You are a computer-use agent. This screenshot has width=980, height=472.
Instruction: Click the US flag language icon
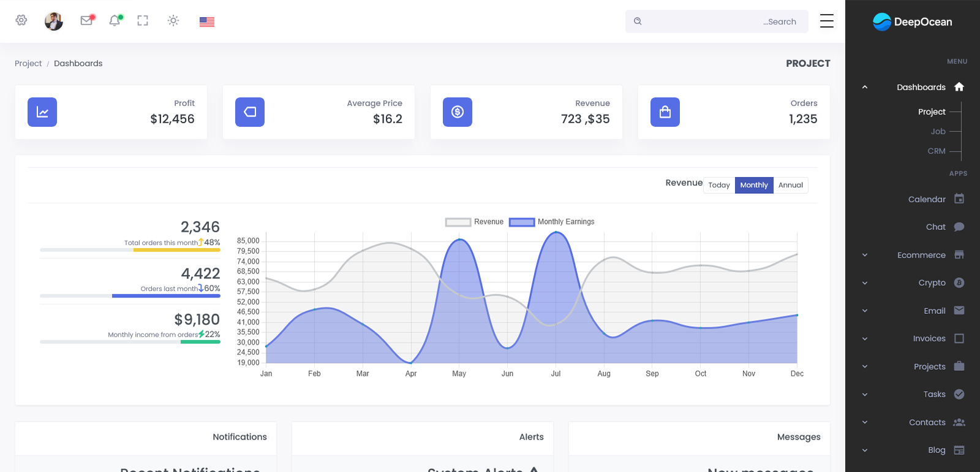click(207, 21)
